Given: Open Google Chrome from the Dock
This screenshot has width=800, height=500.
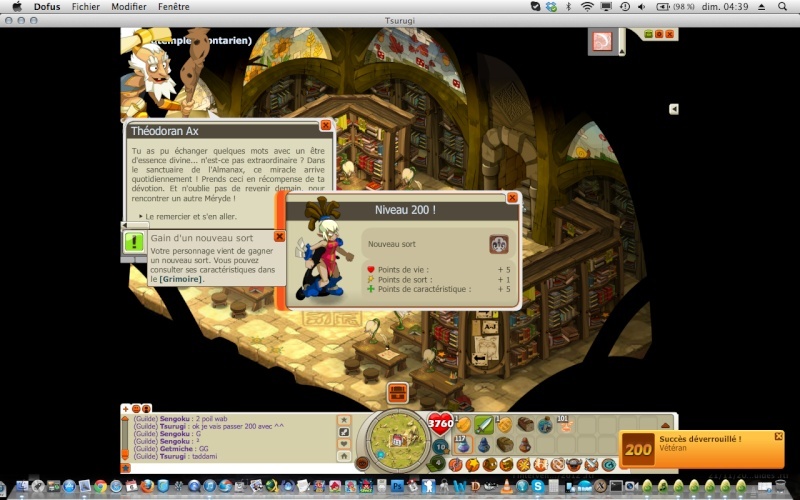Looking at the screenshot, I should point(101,486).
